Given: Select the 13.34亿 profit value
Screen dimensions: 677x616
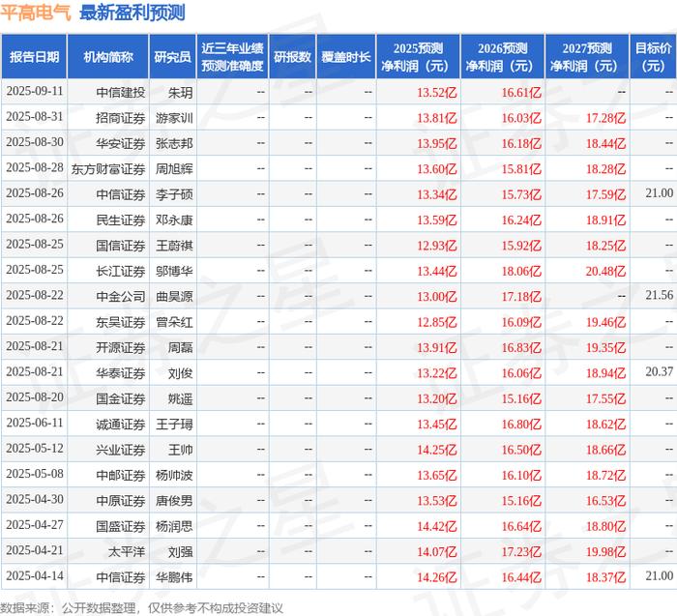Looking at the screenshot, I should coord(436,194).
